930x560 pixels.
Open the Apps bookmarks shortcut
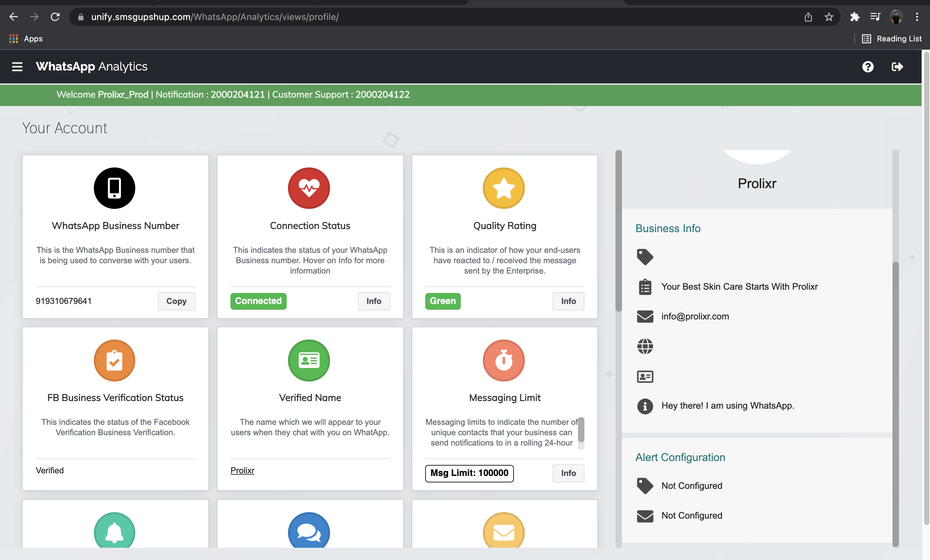point(26,38)
